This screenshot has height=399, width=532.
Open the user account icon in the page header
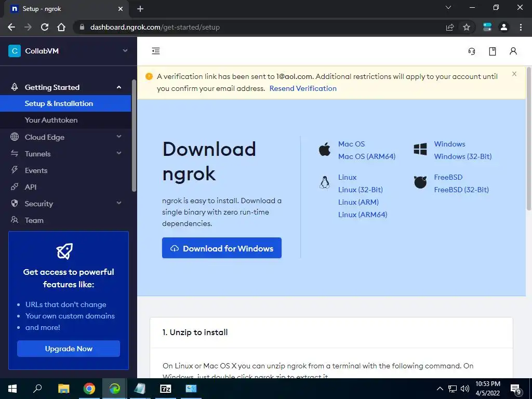tap(513, 51)
